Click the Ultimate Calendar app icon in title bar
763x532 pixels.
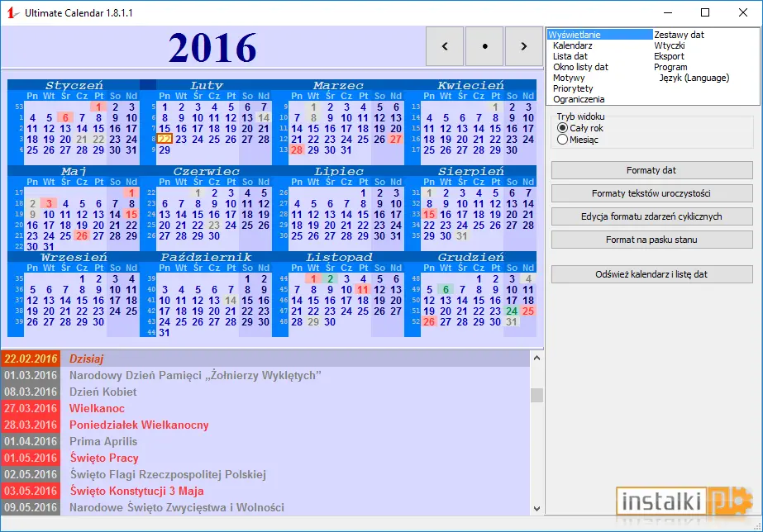12,13
